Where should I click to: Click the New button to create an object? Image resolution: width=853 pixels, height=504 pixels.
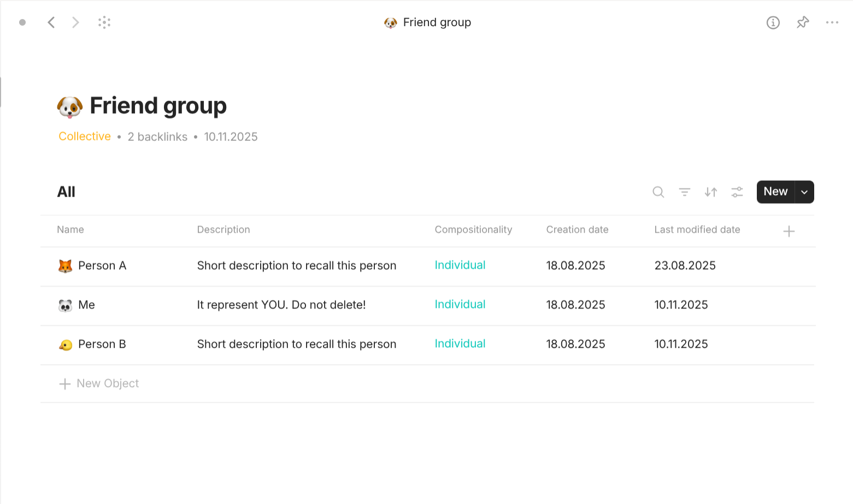pyautogui.click(x=775, y=192)
